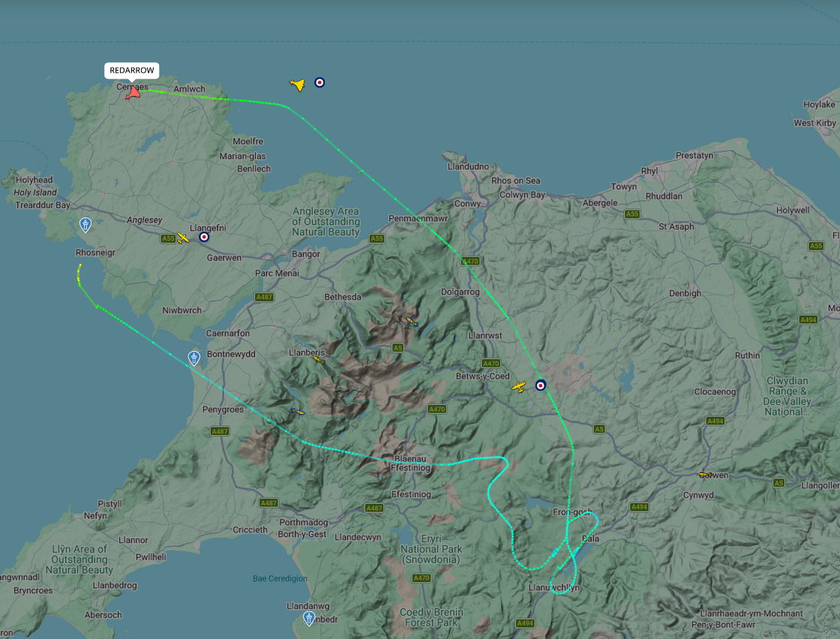This screenshot has width=840, height=639.
Task: Click the Rhyl place label
Action: 649,172
